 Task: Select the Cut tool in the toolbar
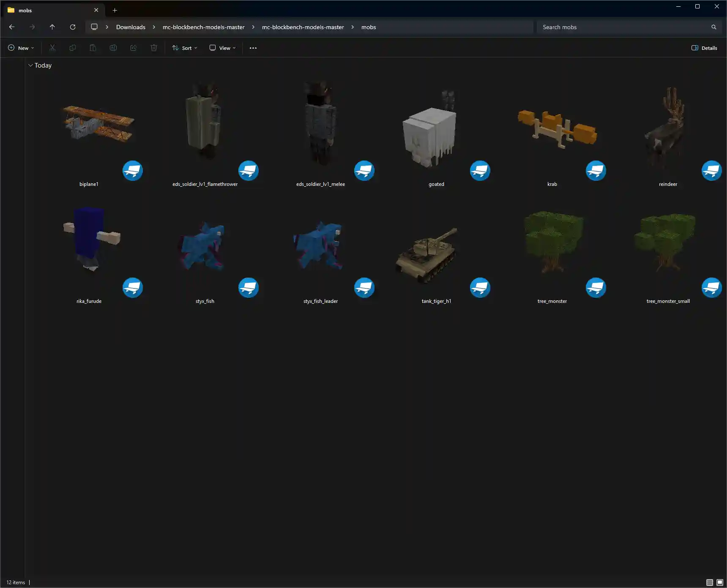tap(52, 48)
